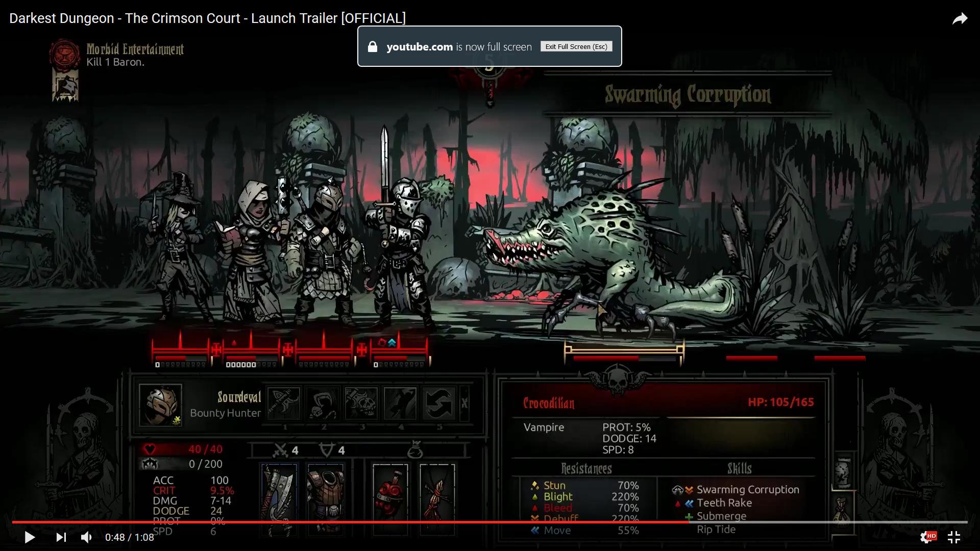The image size is (980, 551).
Task: Click the Move resistance row
Action: [585, 530]
